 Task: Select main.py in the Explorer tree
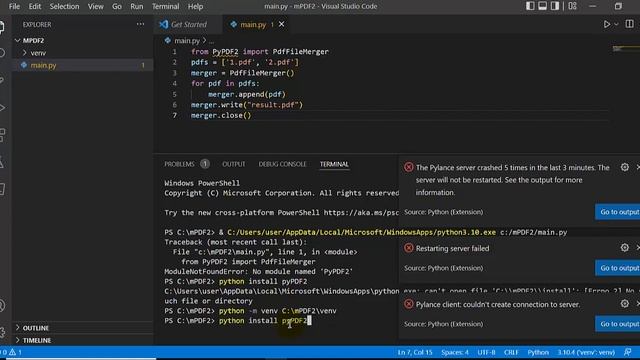pyautogui.click(x=82, y=65)
